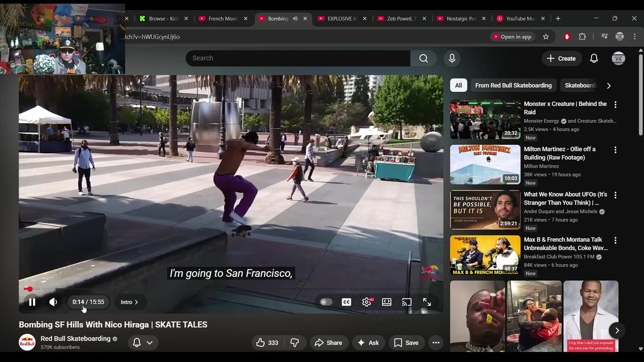
Task: Pause the video playback
Action: point(32,302)
